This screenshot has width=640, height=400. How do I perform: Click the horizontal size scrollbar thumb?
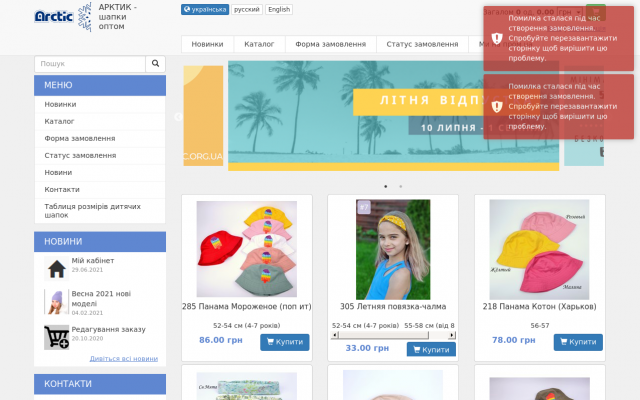(x=384, y=335)
